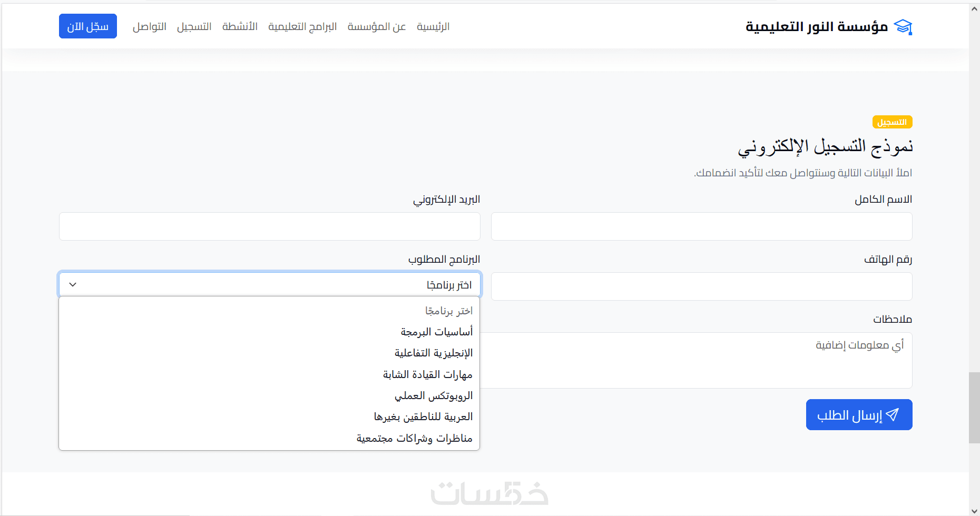The width and height of the screenshot is (980, 516).
Task: Click the رقم الهاتف input field
Action: pyautogui.click(x=701, y=286)
